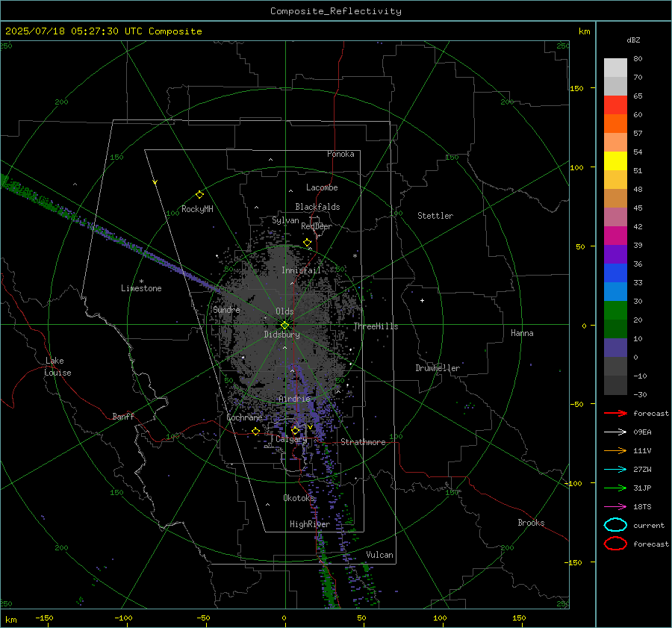The height and width of the screenshot is (628, 672).
Task: Click the magenta 39-42 dBZ color swatch
Action: point(615,236)
